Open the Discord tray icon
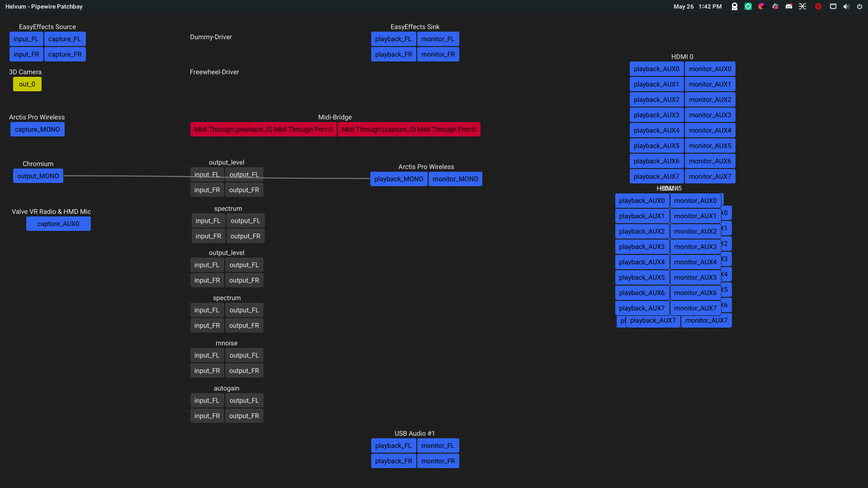Screen dimensions: 868x488 click(x=788, y=6)
